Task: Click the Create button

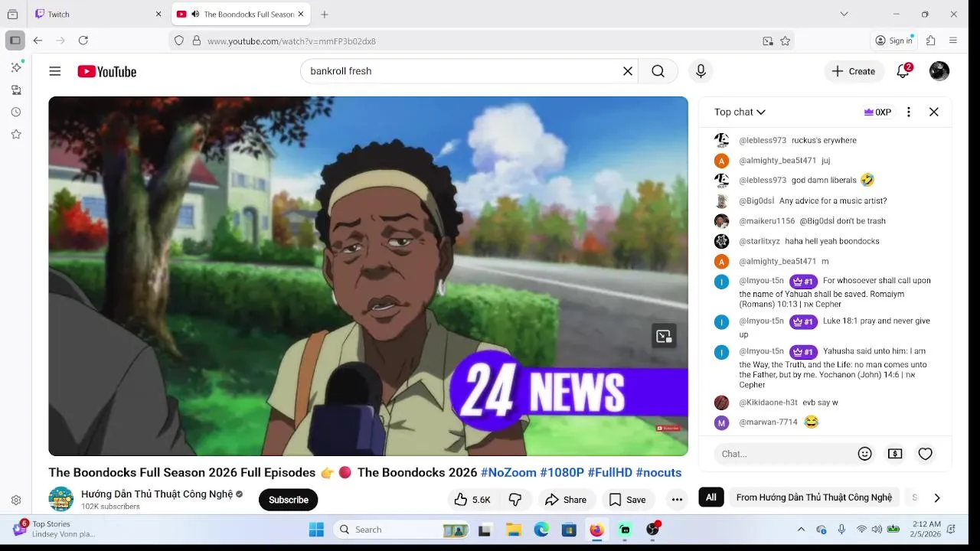Action: tap(854, 71)
